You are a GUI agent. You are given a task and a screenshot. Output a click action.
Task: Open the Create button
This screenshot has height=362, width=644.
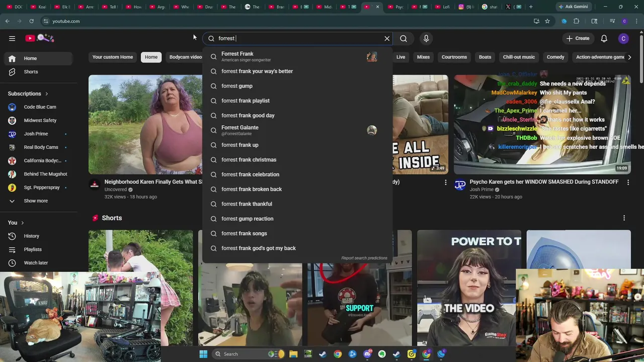pyautogui.click(x=578, y=38)
